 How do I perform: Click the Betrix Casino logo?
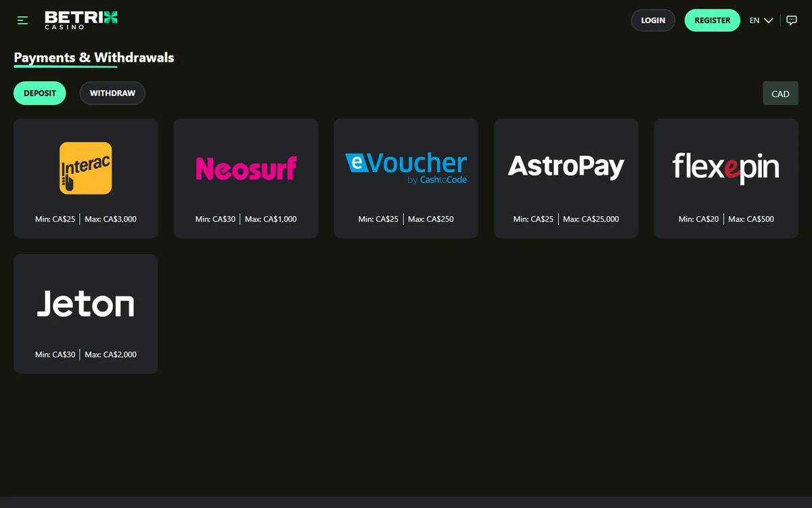[81, 20]
